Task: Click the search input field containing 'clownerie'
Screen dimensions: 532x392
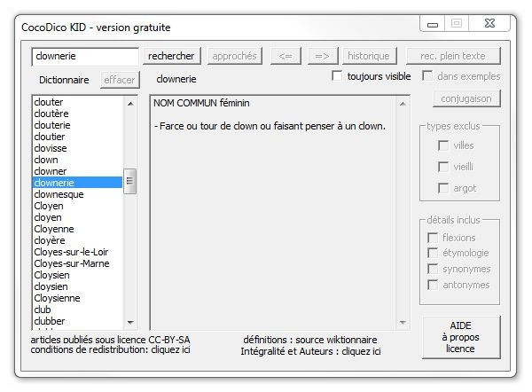Action: click(85, 56)
